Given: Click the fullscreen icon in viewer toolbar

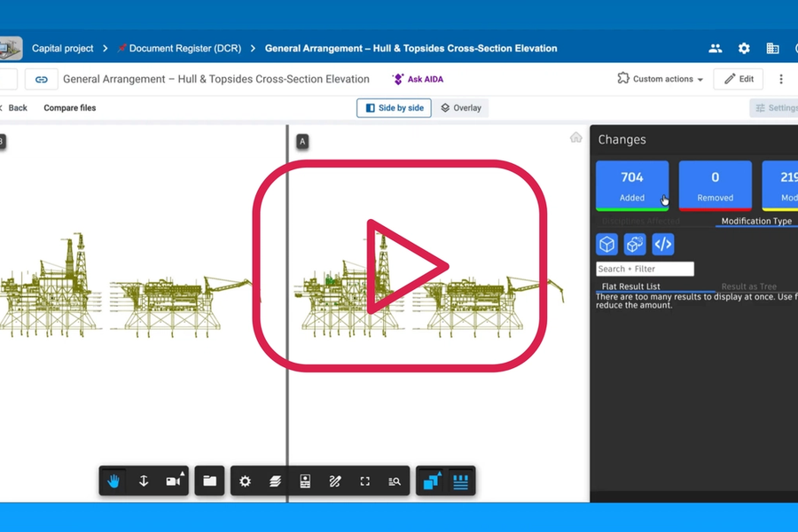Looking at the screenshot, I should 365,481.
